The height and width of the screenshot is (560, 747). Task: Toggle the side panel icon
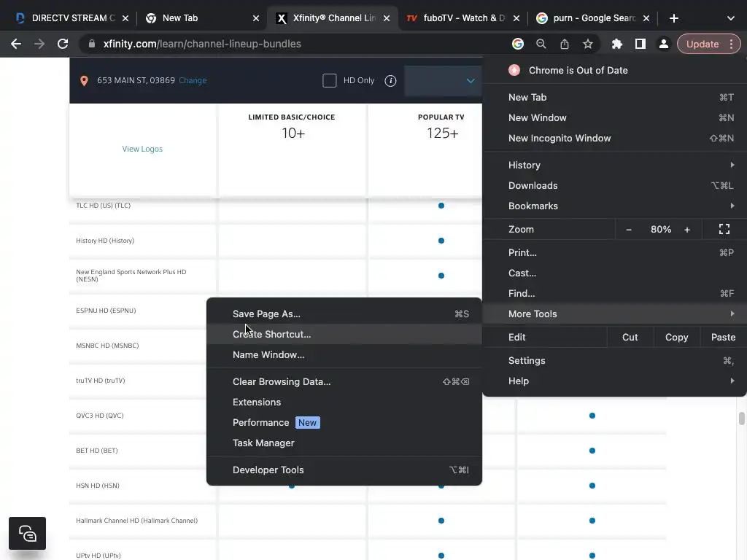pos(640,44)
